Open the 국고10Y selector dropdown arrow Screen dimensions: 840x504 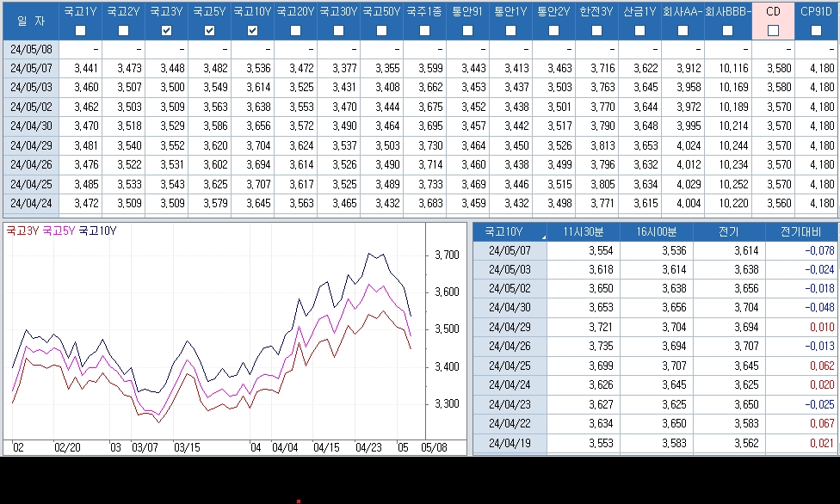[x=543, y=237]
